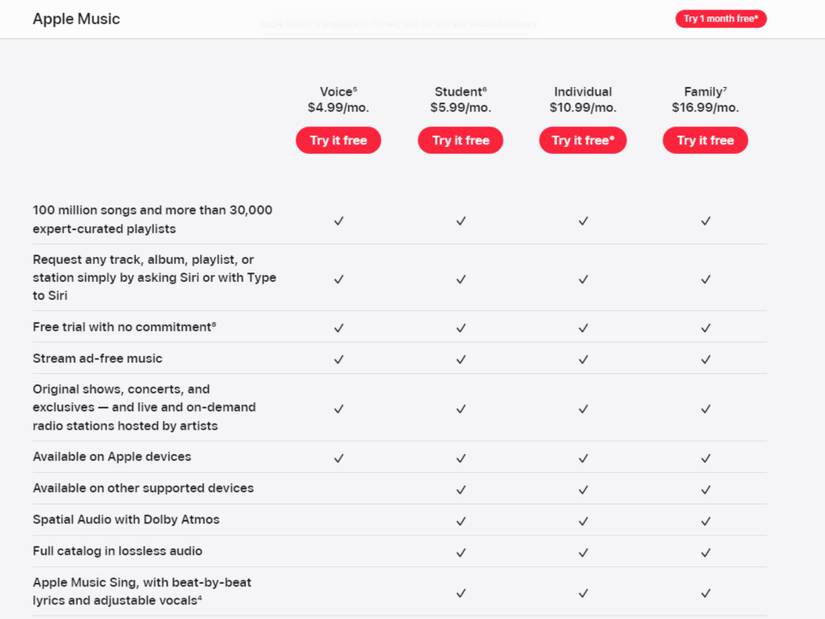Click the Individual $10.99/mo. plan heading
The width and height of the screenshot is (825, 619).
pyautogui.click(x=583, y=99)
